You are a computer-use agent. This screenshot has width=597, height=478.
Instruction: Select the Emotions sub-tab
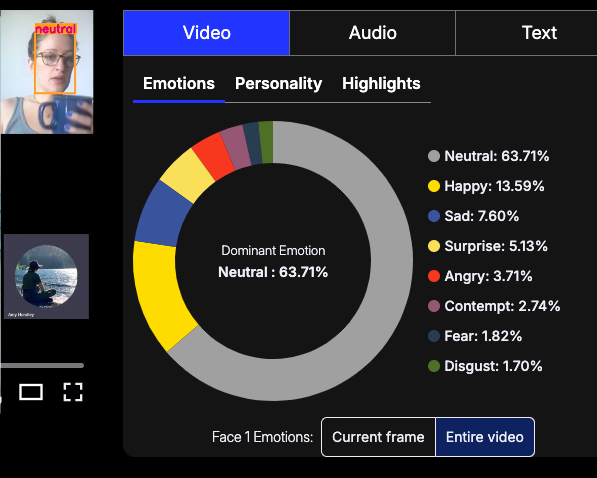tap(179, 83)
